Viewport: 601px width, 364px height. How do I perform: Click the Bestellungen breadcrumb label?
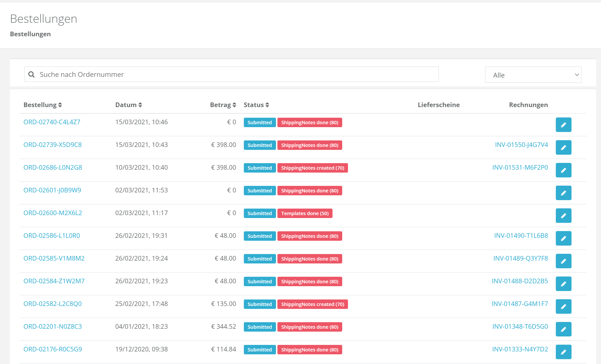point(30,34)
